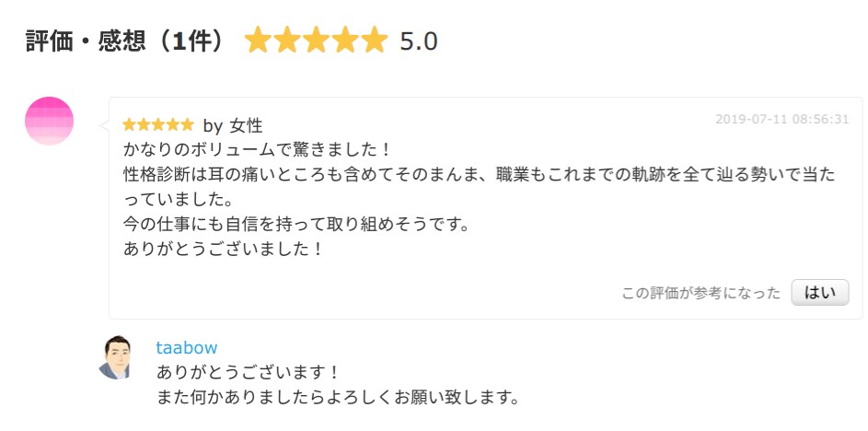Click taabow's cartoon profile picture
Image resolution: width=868 pixels, height=431 pixels.
point(116,357)
